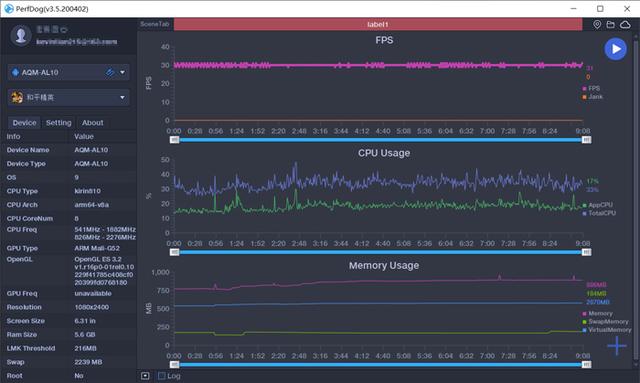Image resolution: width=640 pixels, height=383 pixels.
Task: Click the user avatar icon
Action: point(21,36)
